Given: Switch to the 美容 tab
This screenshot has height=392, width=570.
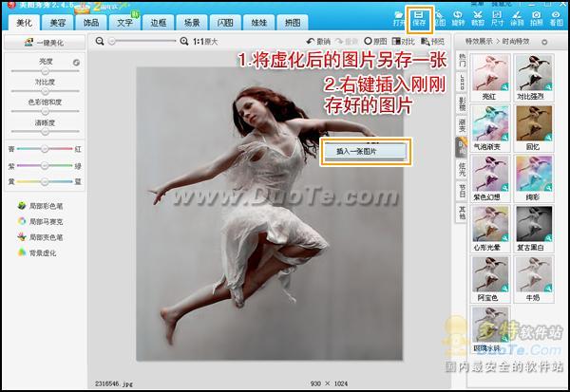Looking at the screenshot, I should coord(57,23).
